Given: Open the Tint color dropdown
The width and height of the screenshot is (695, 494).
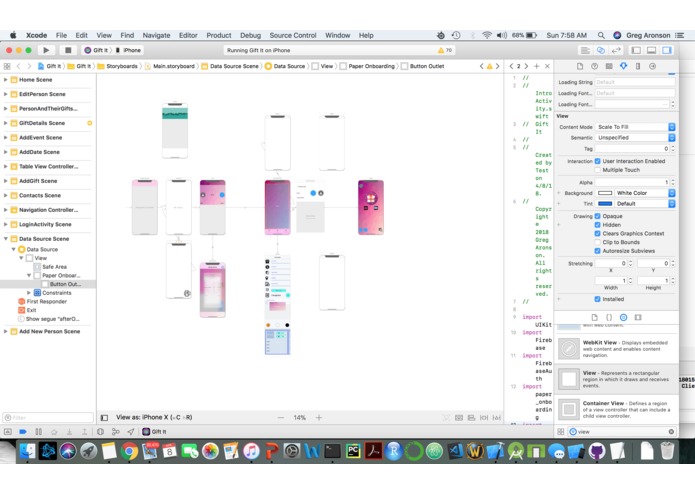Looking at the screenshot, I should coord(644,204).
